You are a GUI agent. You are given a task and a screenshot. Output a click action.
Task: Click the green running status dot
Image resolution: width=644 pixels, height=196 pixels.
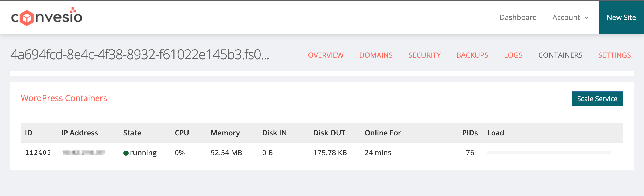[126, 153]
